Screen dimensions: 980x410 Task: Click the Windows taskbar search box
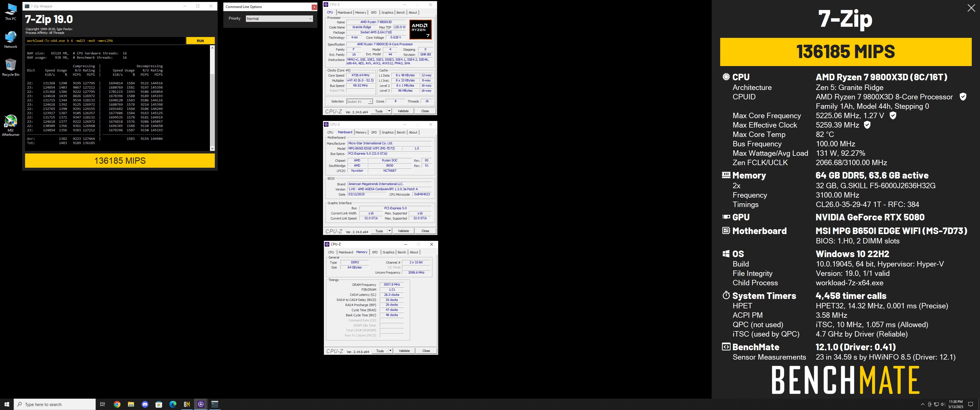point(55,404)
